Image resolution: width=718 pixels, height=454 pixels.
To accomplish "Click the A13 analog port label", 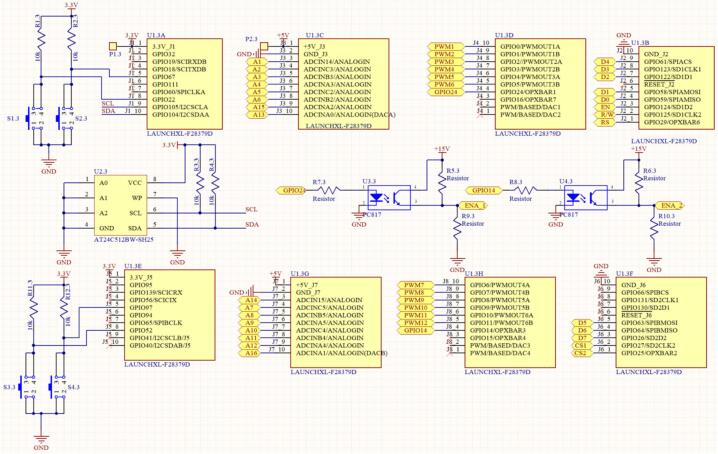I will click(256, 115).
